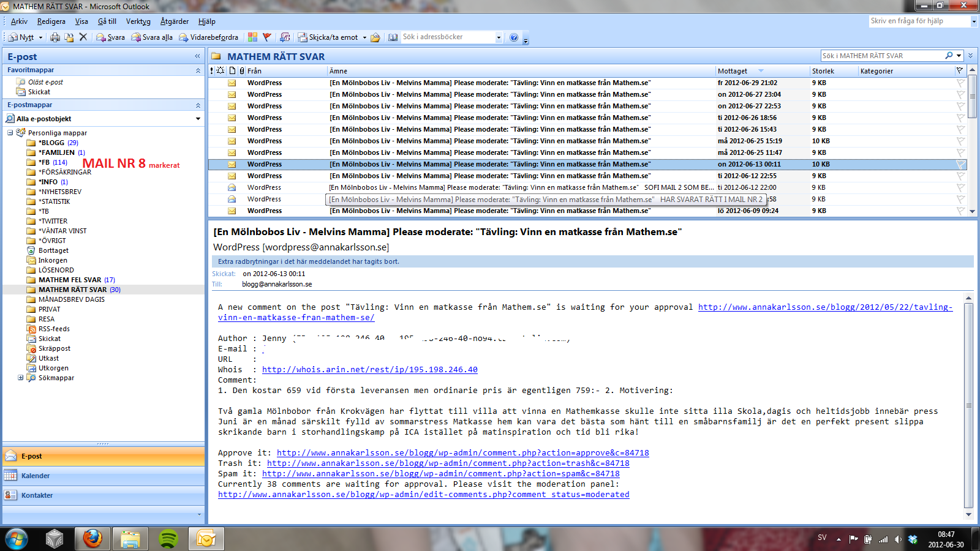Image resolution: width=980 pixels, height=551 pixels.
Task: Switch to Kalender in navigation pane
Action: 104,476
